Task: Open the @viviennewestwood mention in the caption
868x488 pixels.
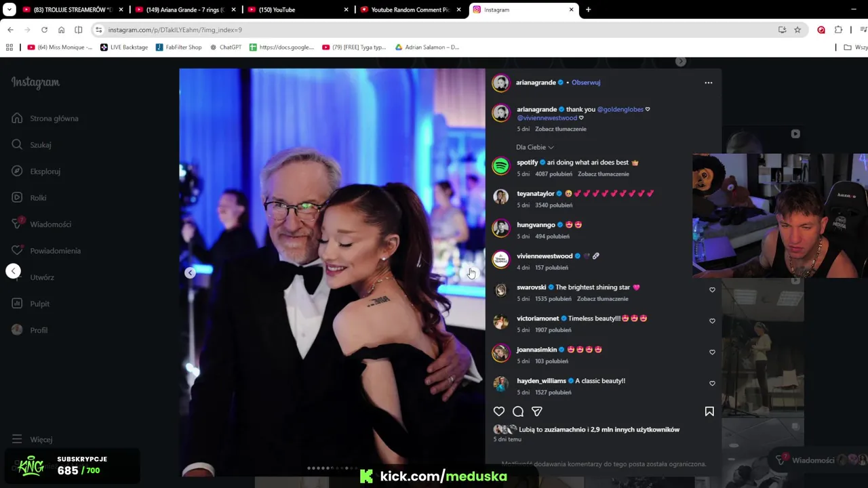Action: click(547, 118)
